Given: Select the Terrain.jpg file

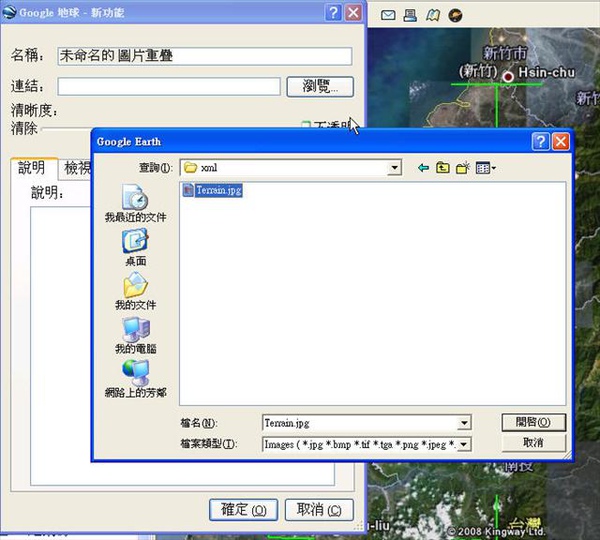Looking at the screenshot, I should pos(212,190).
